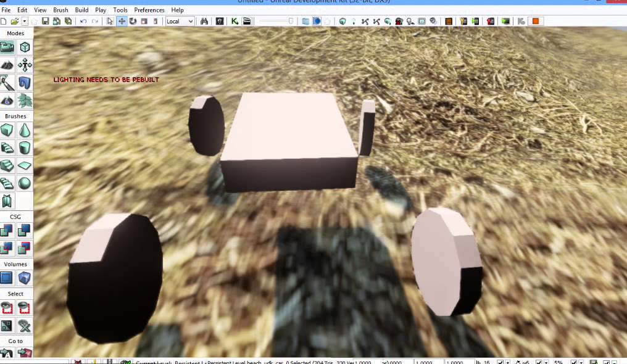Show all actors icon in Select
The width and height of the screenshot is (627, 364).
(x=25, y=326)
